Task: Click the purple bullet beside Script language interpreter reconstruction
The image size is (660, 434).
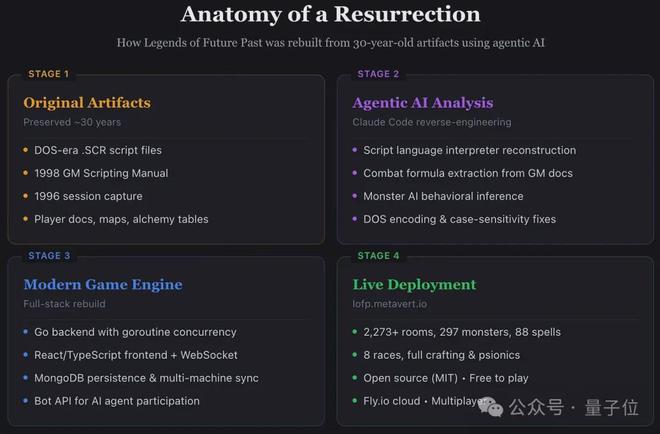Action: (354, 151)
